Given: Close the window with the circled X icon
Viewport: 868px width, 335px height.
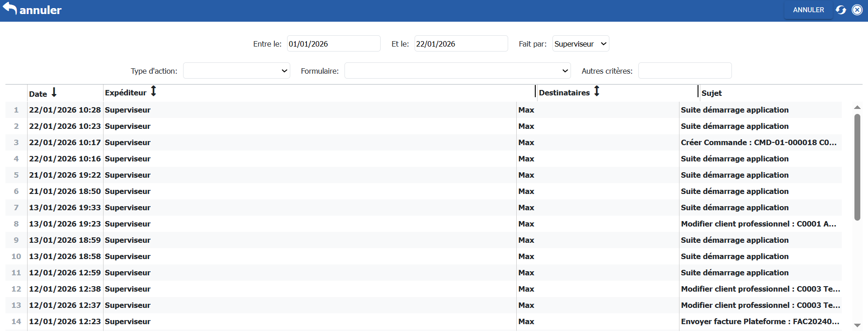Looking at the screenshot, I should coord(857,10).
